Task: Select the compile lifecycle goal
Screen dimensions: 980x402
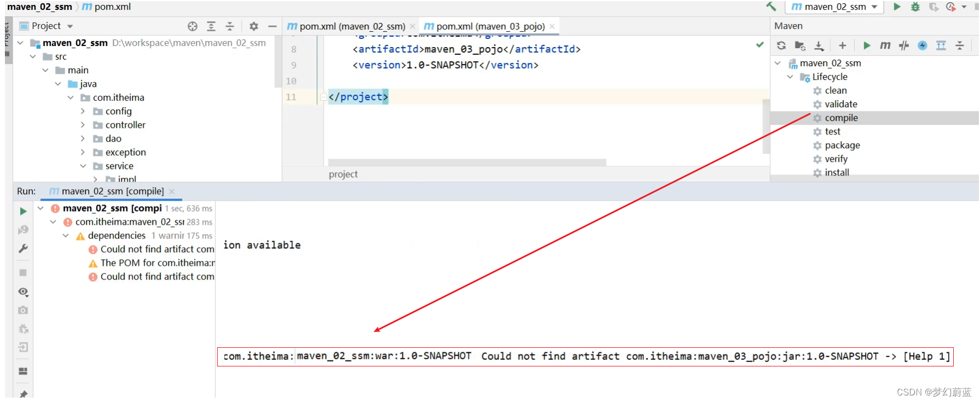Action: pos(841,118)
